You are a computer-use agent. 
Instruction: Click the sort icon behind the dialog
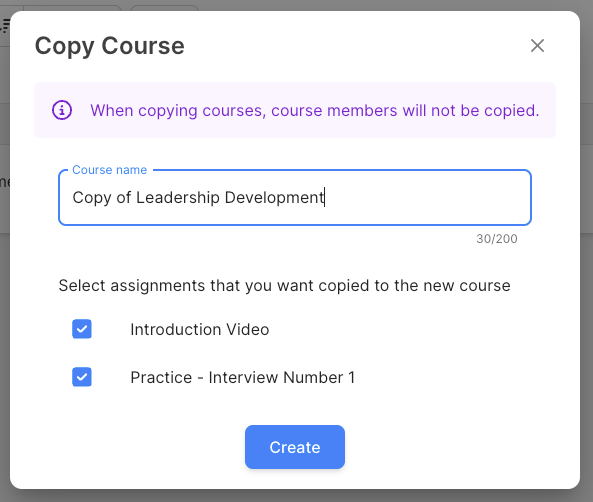click(x=5, y=26)
